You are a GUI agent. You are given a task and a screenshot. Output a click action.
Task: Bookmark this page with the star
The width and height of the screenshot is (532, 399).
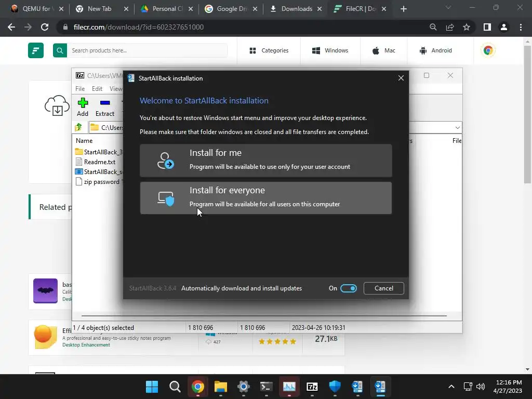click(467, 27)
